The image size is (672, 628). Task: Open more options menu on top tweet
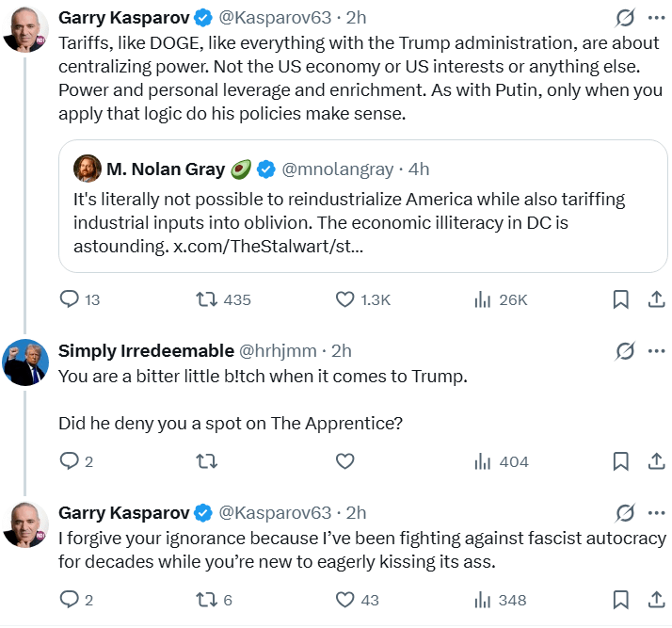pos(657,18)
